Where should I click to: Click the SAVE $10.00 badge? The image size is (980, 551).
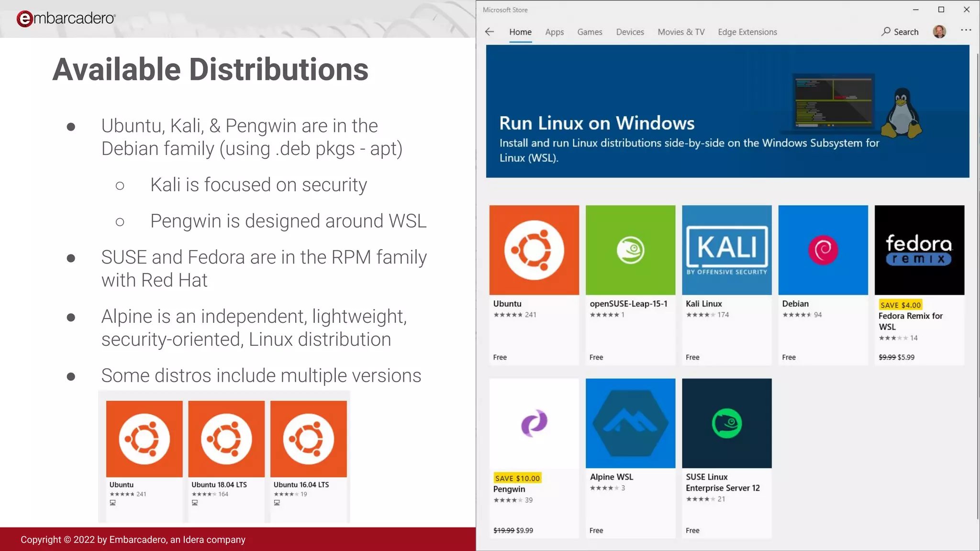pos(517,478)
